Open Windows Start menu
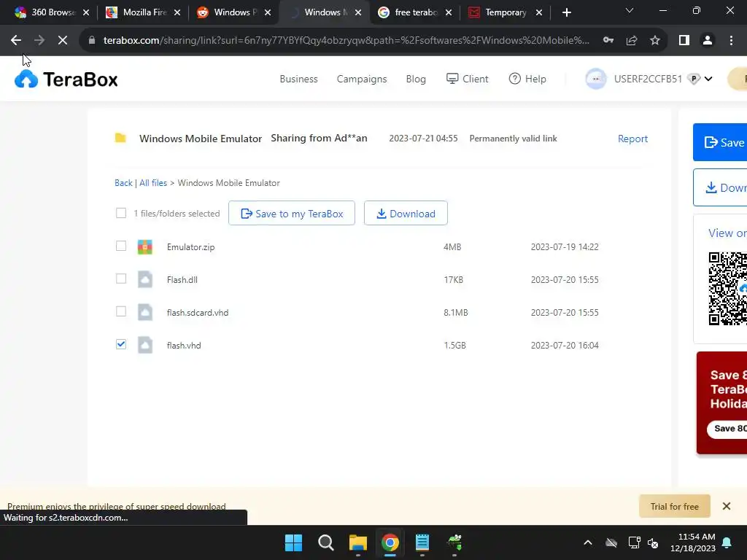Viewport: 747px width, 560px height. click(293, 542)
